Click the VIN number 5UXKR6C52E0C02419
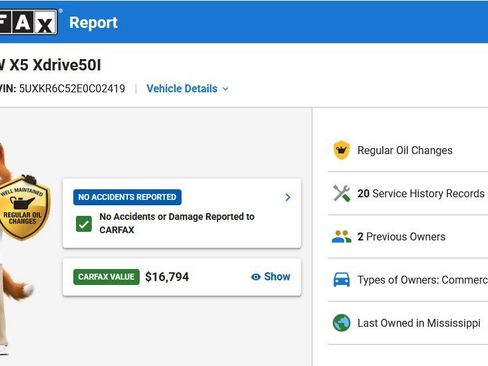 click(72, 89)
